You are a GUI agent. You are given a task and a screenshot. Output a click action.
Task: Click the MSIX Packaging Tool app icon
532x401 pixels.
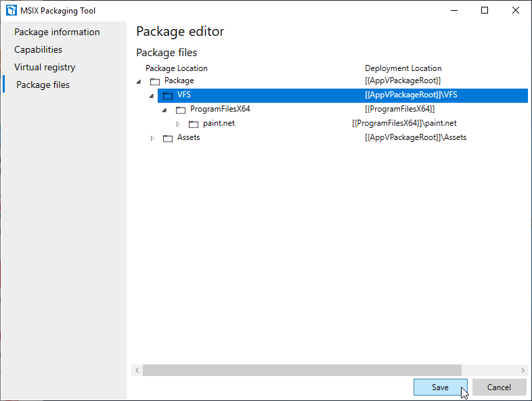[11, 10]
